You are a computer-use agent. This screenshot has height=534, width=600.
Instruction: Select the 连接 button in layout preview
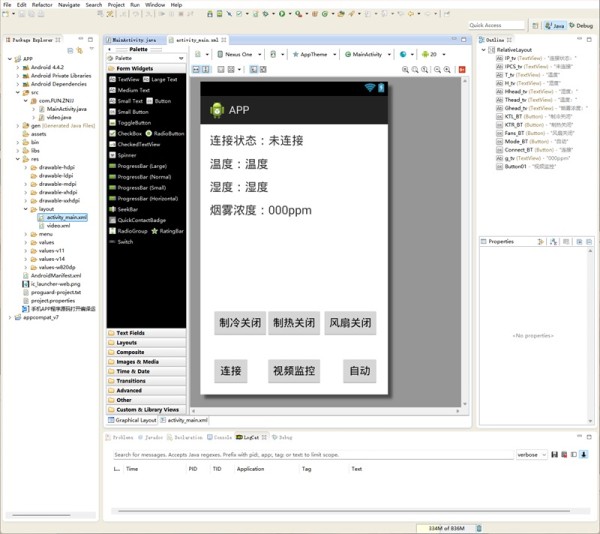[231, 371]
